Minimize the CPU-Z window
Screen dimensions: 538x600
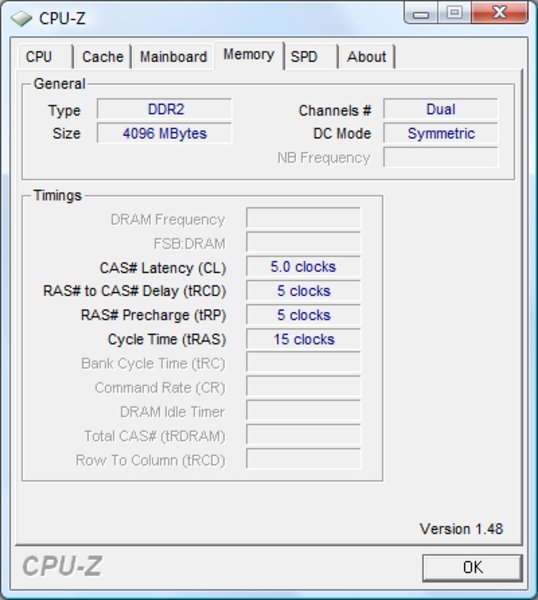pos(421,13)
